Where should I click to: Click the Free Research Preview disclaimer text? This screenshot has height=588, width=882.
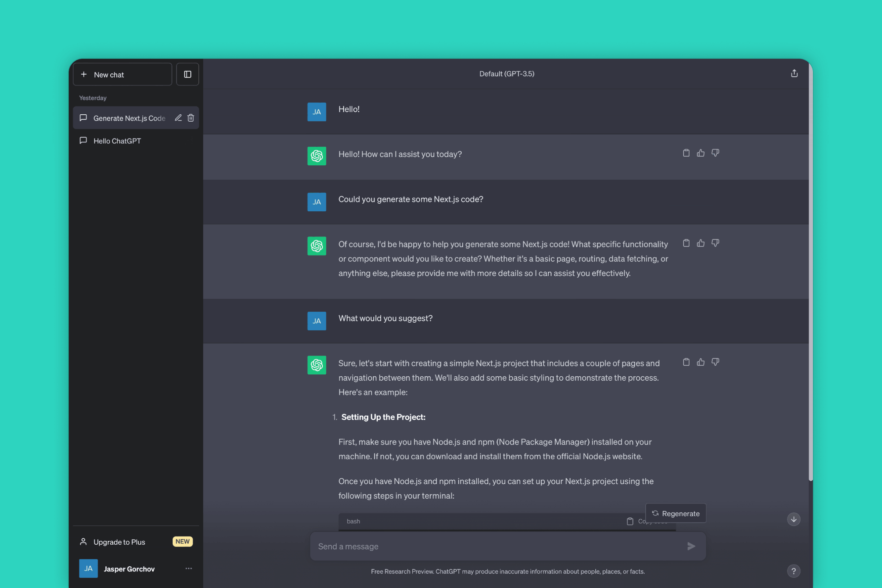coord(508,571)
